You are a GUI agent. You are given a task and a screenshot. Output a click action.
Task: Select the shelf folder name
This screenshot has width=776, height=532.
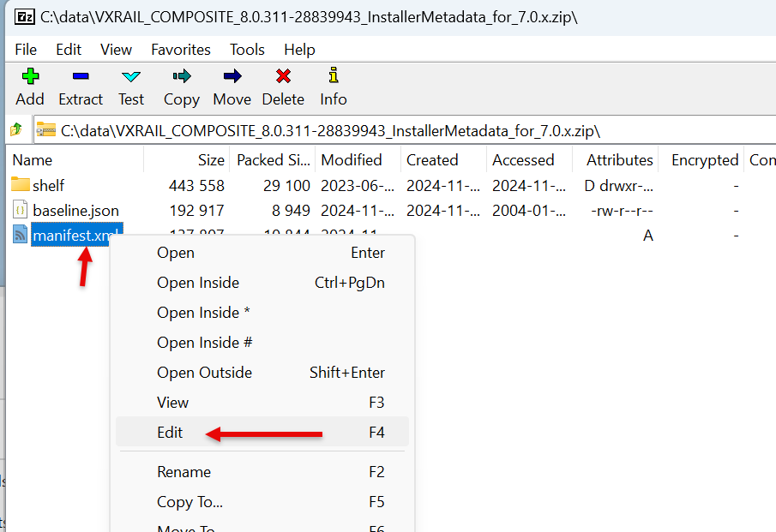(x=48, y=185)
